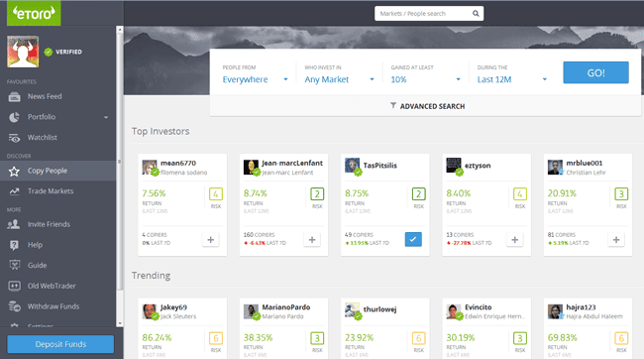Open the Trade Markets chart icon

(15, 191)
